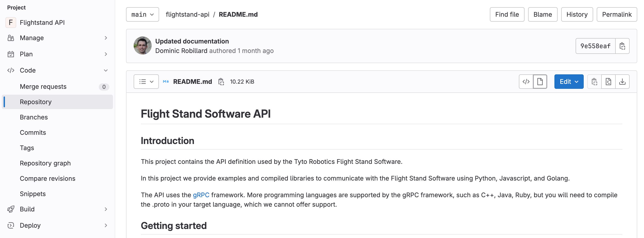
Task: Click the Deploy rocket-style icon in sidebar
Action: [x=11, y=225]
